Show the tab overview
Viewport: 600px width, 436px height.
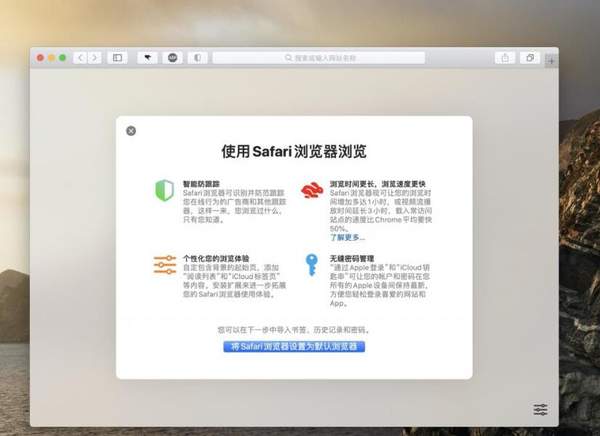coord(530,58)
